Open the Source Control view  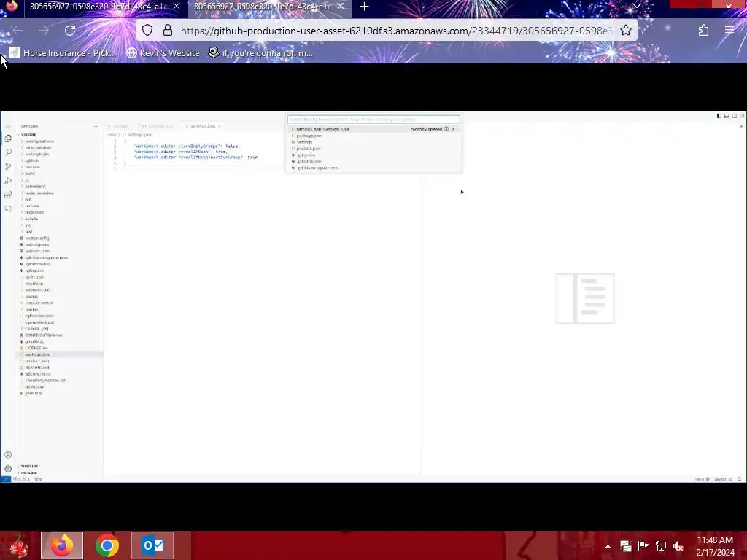click(8, 167)
